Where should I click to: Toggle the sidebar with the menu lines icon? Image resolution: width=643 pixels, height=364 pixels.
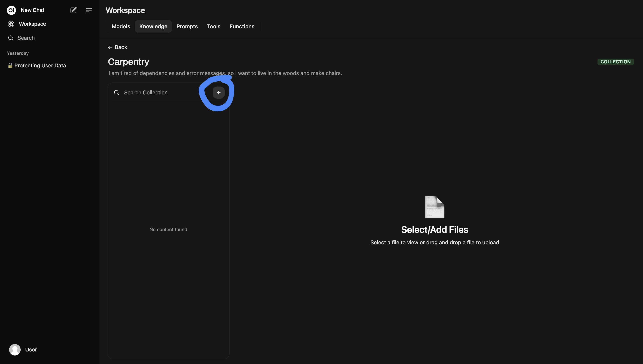[x=89, y=10]
